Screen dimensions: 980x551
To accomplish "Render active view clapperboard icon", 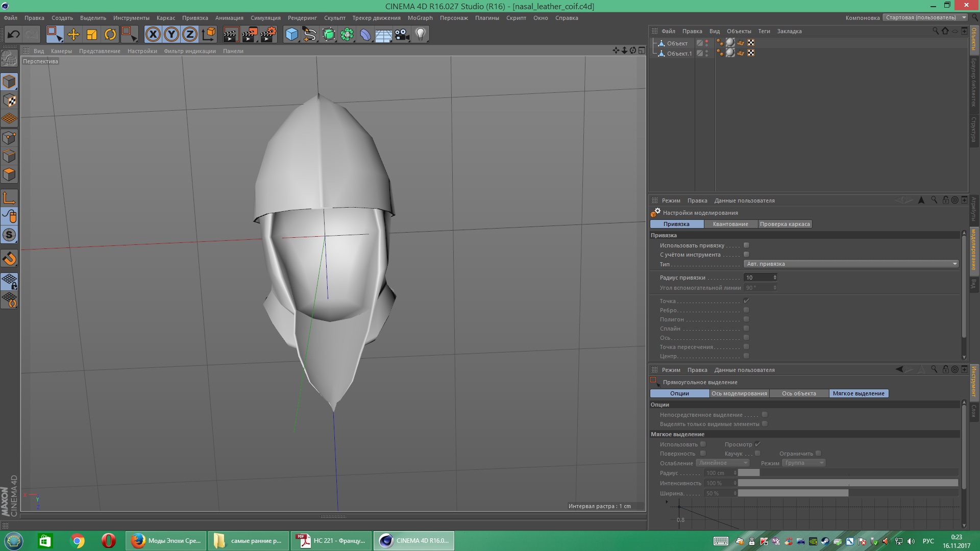I will click(231, 35).
